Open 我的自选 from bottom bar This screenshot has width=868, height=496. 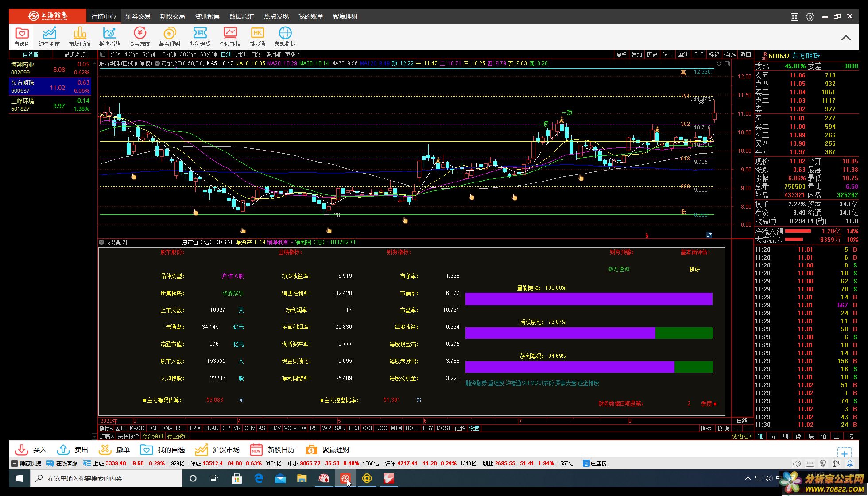[162, 449]
